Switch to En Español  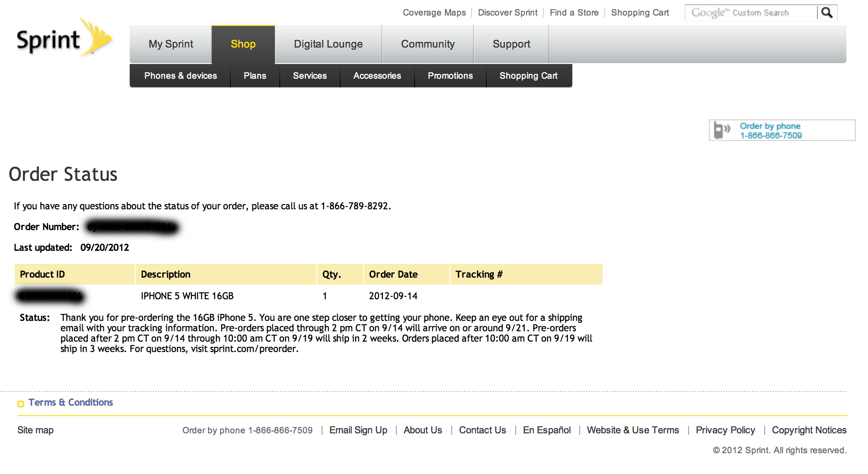tap(547, 430)
